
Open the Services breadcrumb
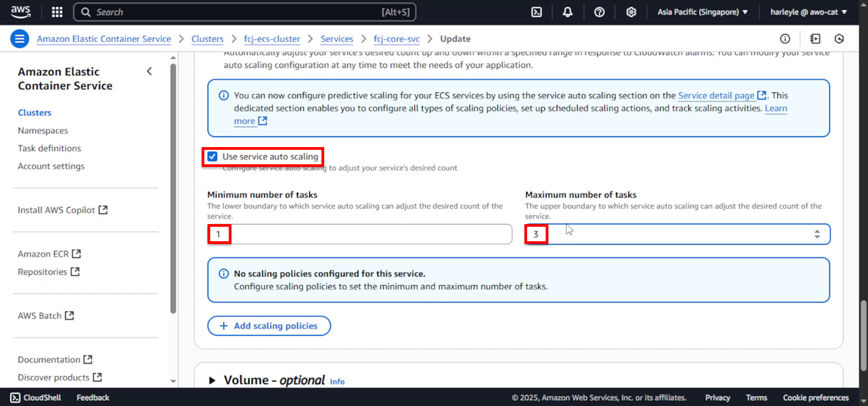pos(337,39)
